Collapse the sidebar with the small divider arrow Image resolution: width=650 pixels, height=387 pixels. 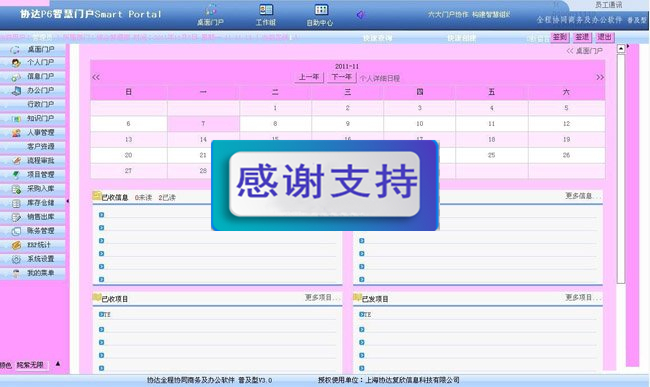[68, 201]
